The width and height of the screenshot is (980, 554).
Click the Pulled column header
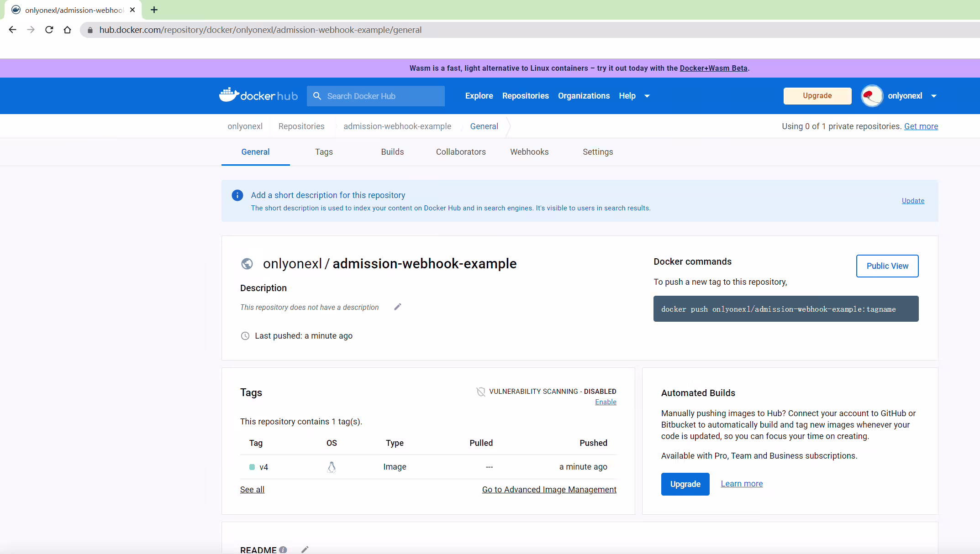pos(481,443)
